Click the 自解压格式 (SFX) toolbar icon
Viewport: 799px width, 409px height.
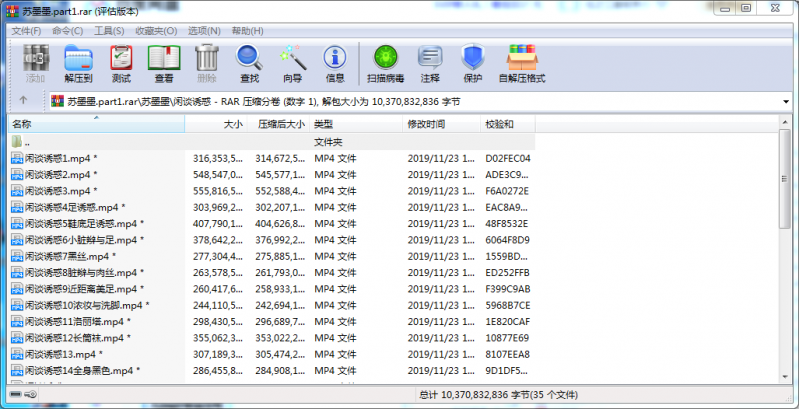tap(521, 62)
